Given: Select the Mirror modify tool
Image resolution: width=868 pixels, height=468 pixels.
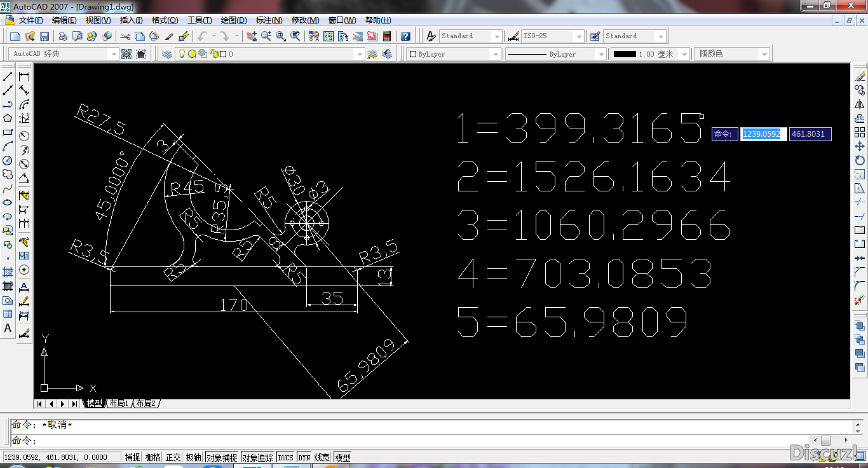Looking at the screenshot, I should pyautogui.click(x=860, y=104).
